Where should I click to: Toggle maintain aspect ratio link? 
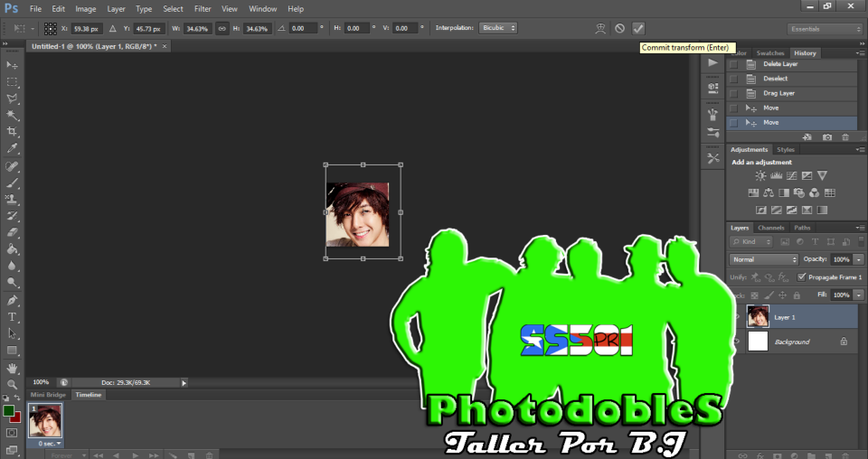222,28
